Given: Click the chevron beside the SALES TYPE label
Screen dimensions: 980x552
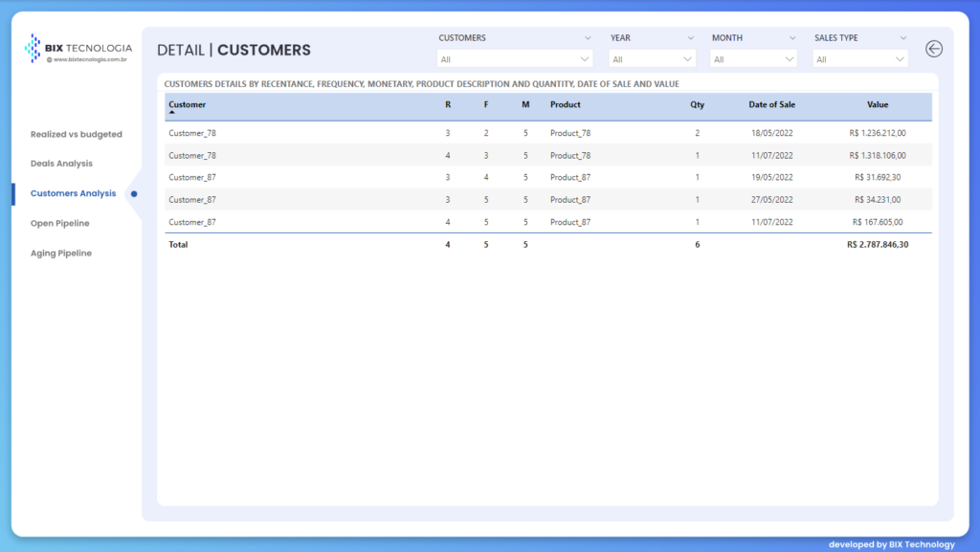Looking at the screenshot, I should 902,38.
